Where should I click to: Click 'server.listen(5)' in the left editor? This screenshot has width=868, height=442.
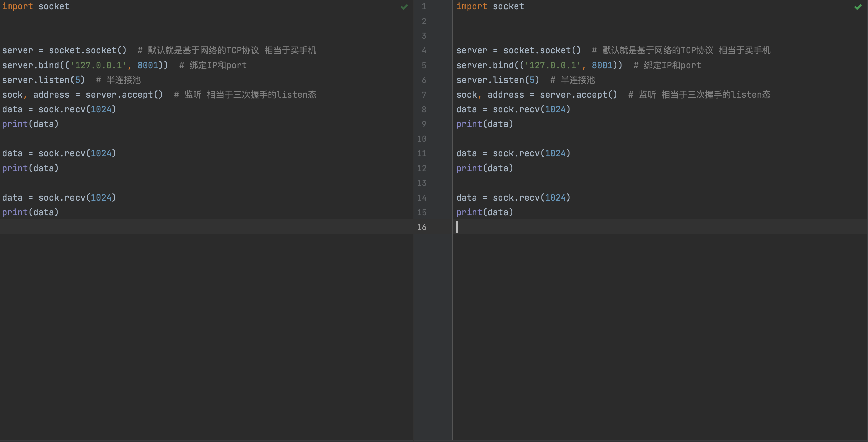click(x=43, y=80)
